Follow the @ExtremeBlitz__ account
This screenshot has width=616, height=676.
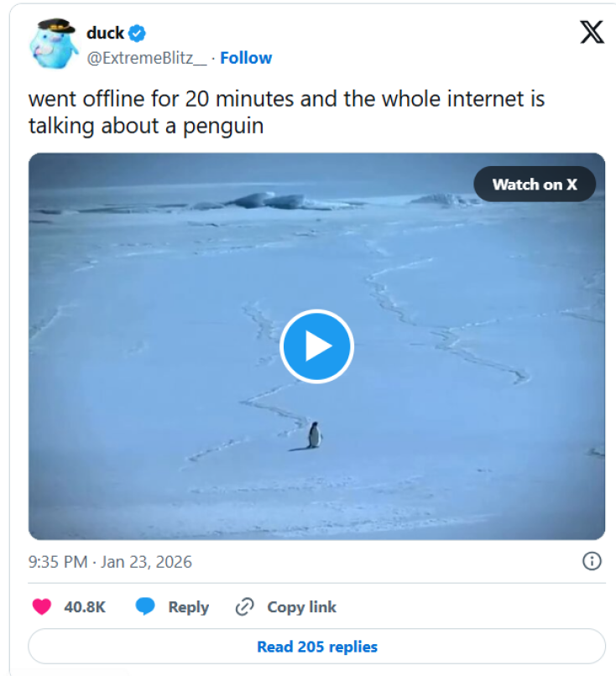pyautogui.click(x=246, y=58)
